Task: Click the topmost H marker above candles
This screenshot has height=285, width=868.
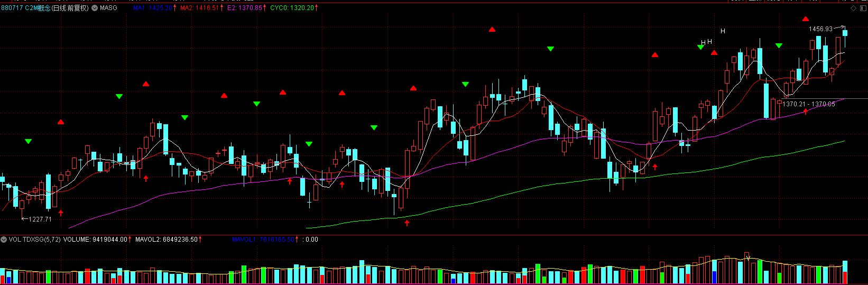Action: coord(723,31)
